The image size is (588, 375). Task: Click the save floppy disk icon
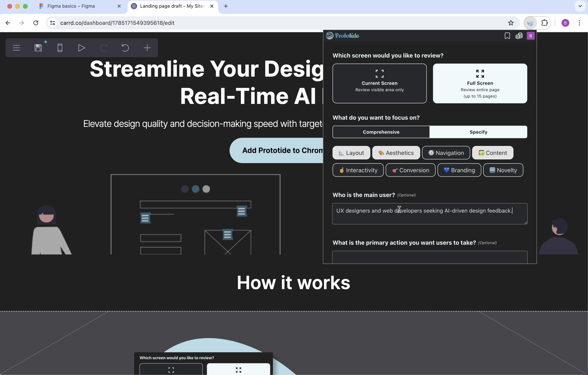(x=38, y=48)
